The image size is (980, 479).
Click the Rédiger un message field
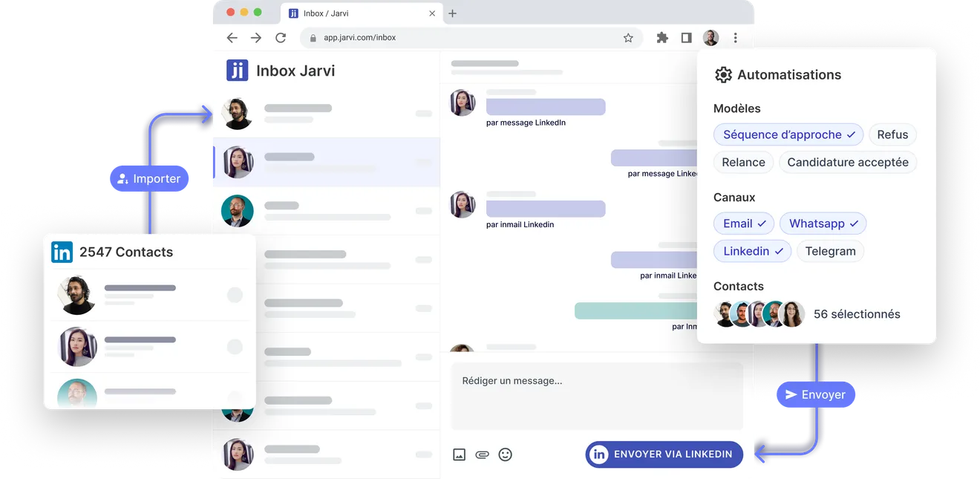pos(596,396)
